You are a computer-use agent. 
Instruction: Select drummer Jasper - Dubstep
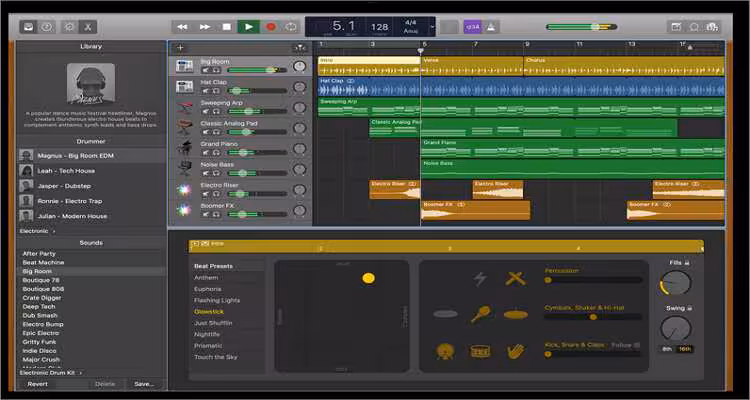[x=91, y=186]
